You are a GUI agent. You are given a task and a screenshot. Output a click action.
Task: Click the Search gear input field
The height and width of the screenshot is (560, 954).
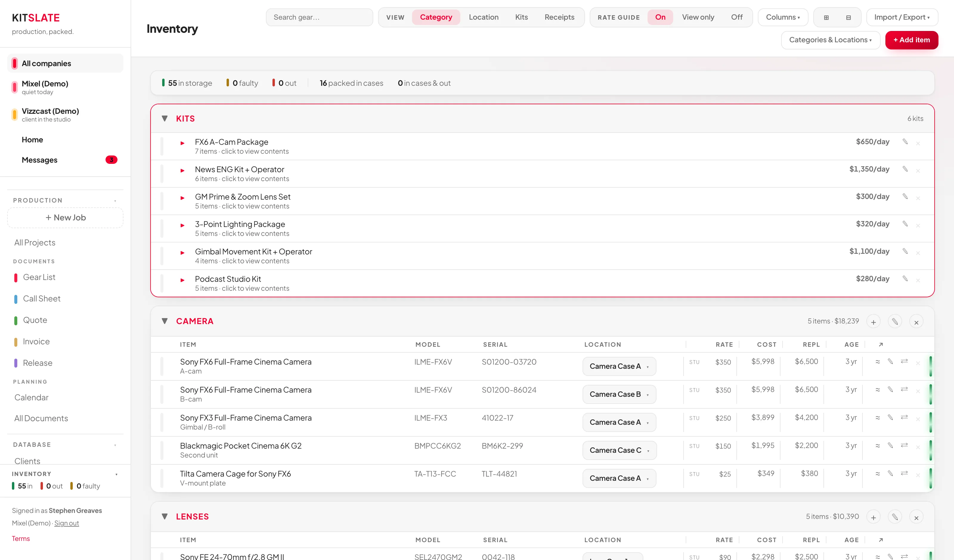[x=319, y=17]
